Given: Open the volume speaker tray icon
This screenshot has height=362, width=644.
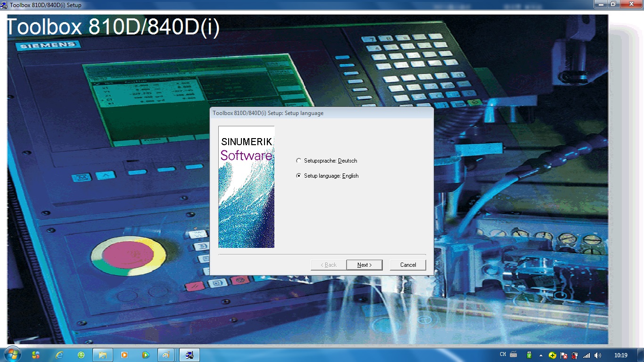Looking at the screenshot, I should coord(598,355).
